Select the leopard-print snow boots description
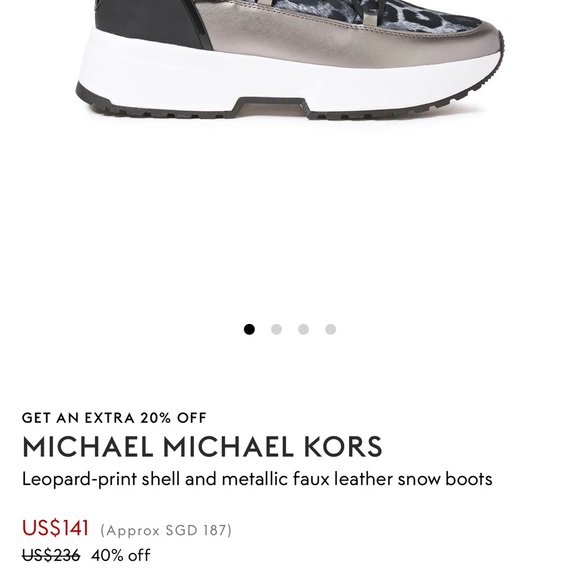Image resolution: width=580 pixels, height=580 pixels. point(257,479)
